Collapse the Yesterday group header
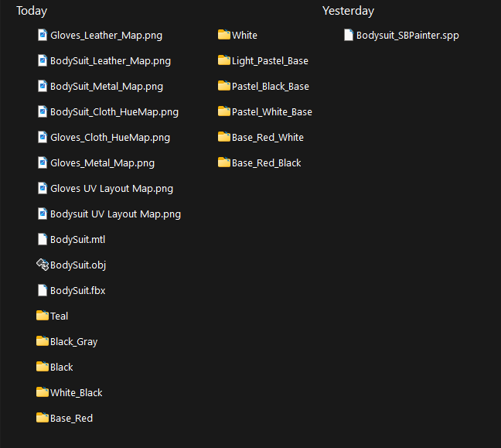This screenshot has width=501, height=448. 348,11
